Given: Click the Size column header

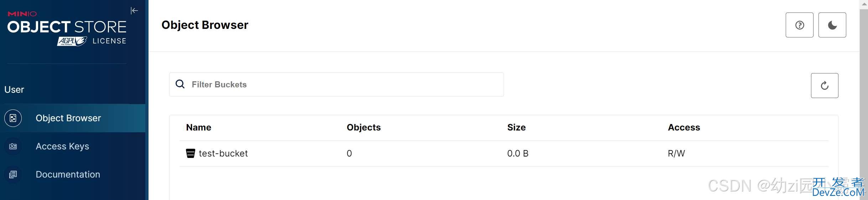Looking at the screenshot, I should [x=516, y=127].
